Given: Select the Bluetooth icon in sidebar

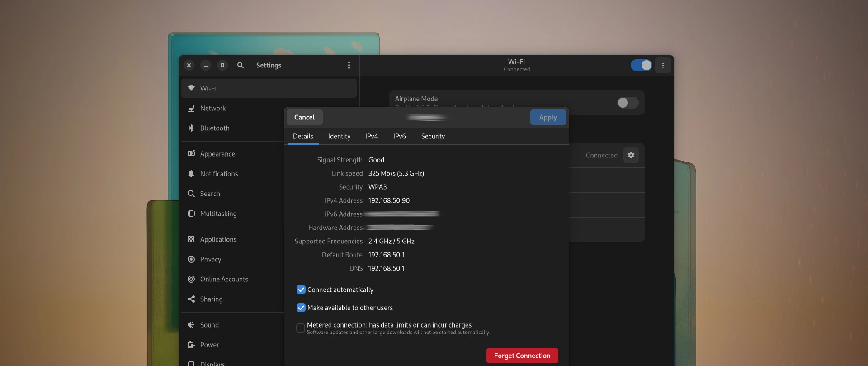Looking at the screenshot, I should pos(191,128).
